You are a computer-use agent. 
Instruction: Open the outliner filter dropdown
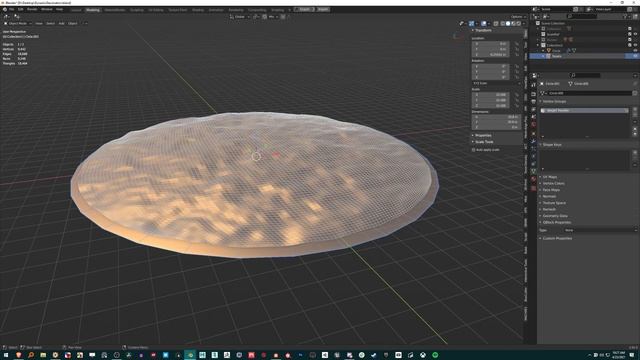626,16
